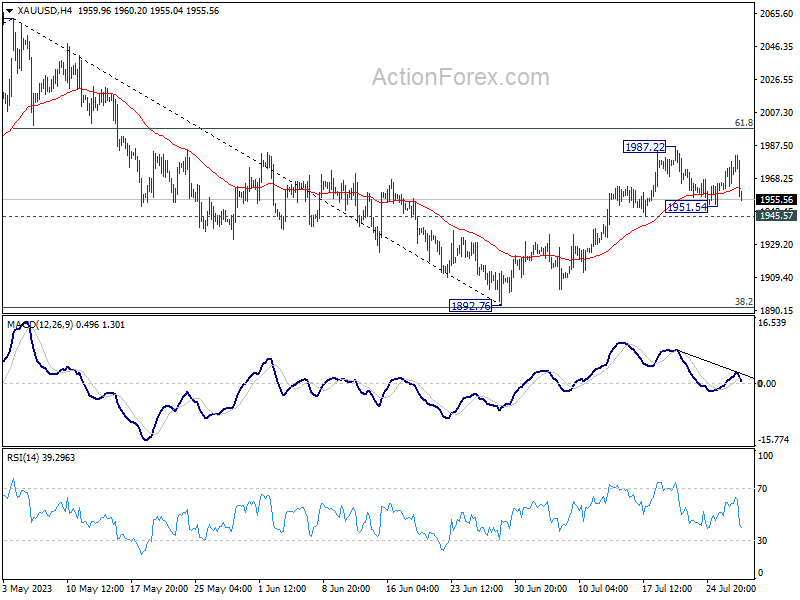Click the 38.2 Fibonacci level label

tap(743, 302)
